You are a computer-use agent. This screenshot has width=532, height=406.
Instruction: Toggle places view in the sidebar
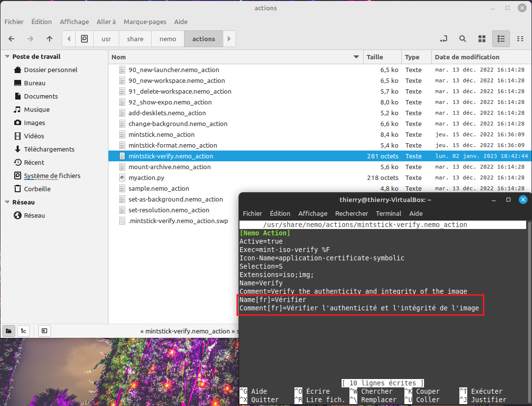[x=8, y=330]
